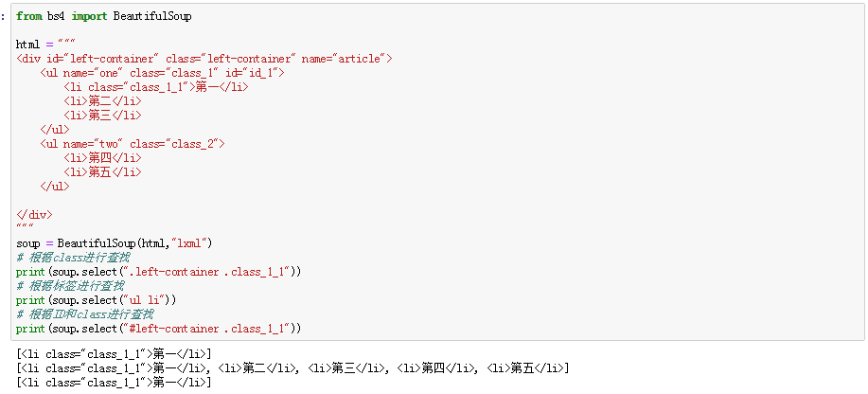
Task: Click the ul name="one" opening tag line
Action: click(162, 73)
